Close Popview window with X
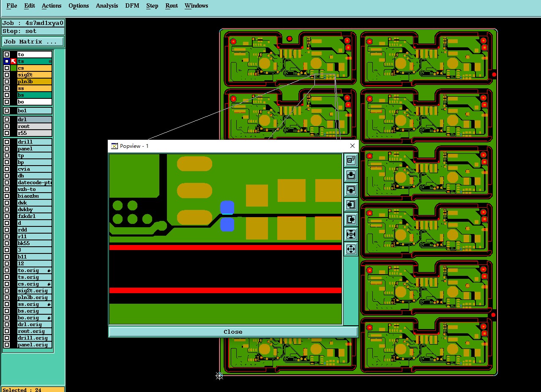Screen dimensions: 541x392 tap(352, 146)
